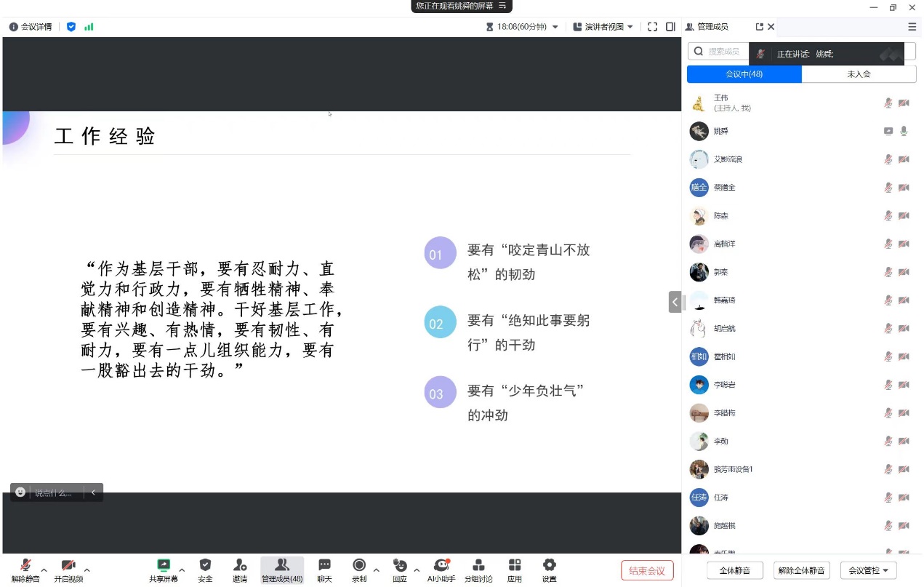Switch to the 未入会 tab
This screenshot has width=924, height=587.
point(859,74)
